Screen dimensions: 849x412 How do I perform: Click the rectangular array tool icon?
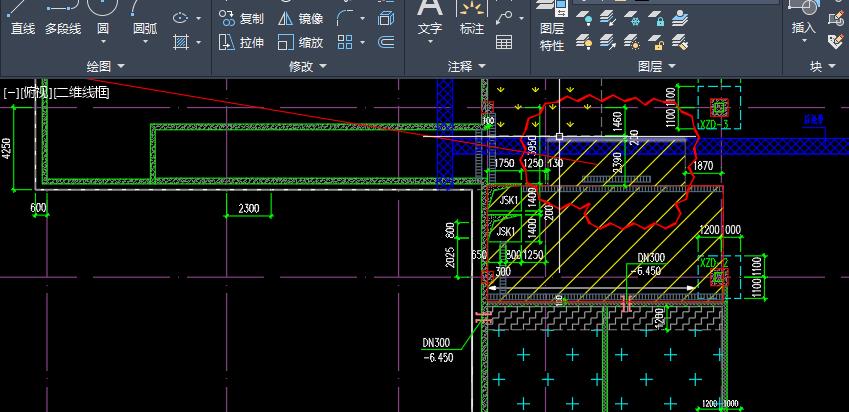click(x=345, y=42)
